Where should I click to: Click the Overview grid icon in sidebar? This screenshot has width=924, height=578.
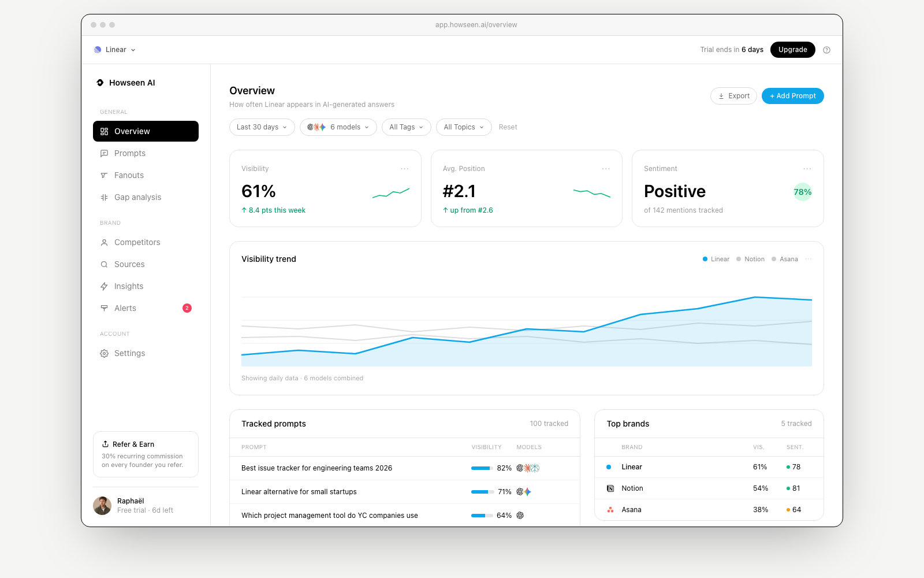(105, 132)
